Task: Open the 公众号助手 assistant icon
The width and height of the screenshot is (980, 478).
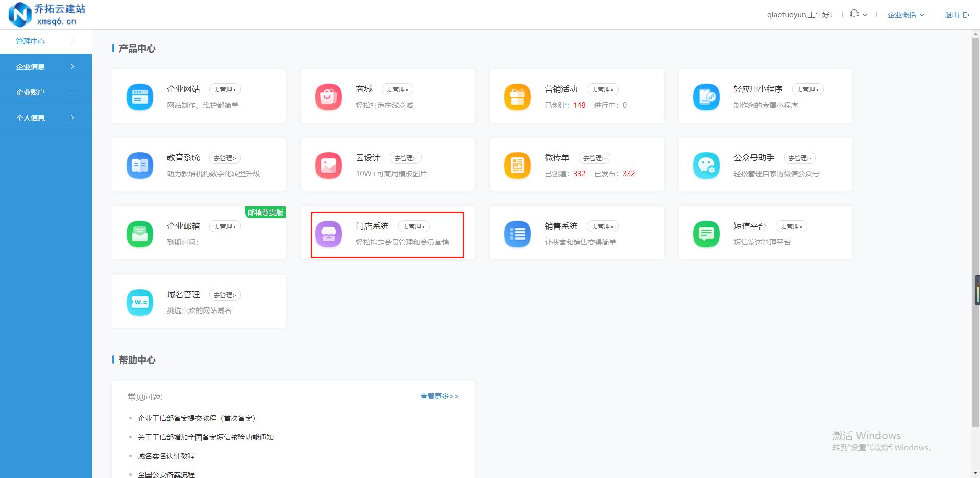Action: point(706,165)
